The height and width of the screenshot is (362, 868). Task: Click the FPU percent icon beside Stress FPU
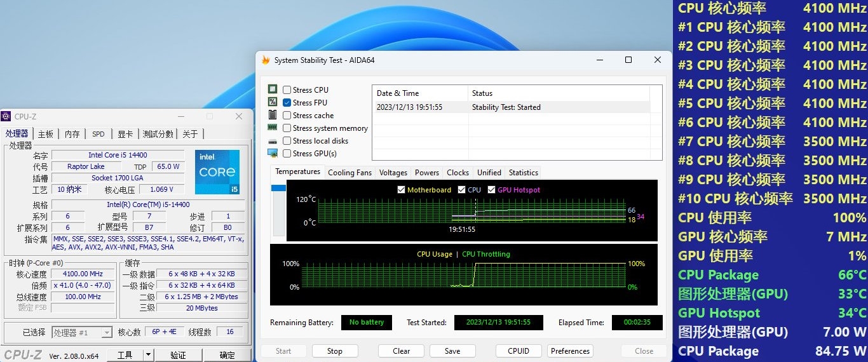point(273,102)
